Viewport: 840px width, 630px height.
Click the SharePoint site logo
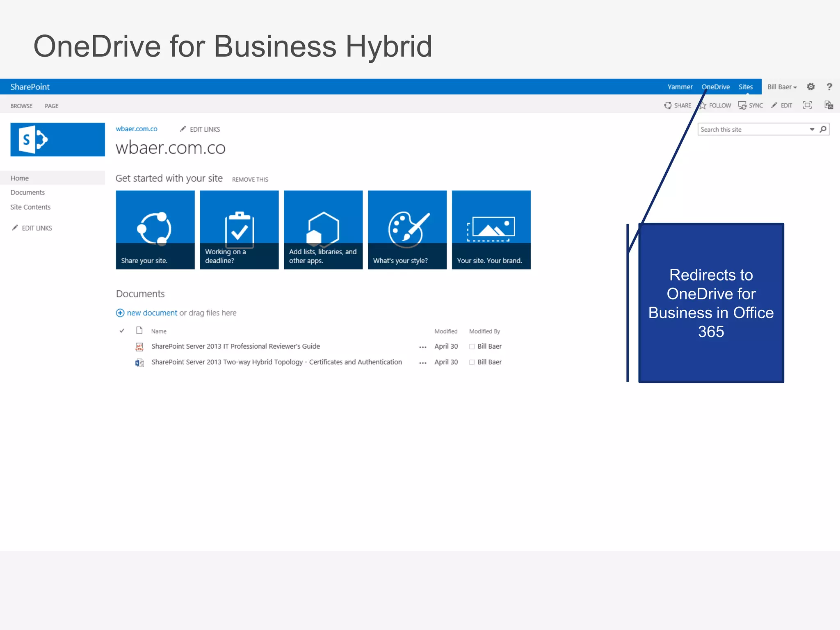point(57,139)
